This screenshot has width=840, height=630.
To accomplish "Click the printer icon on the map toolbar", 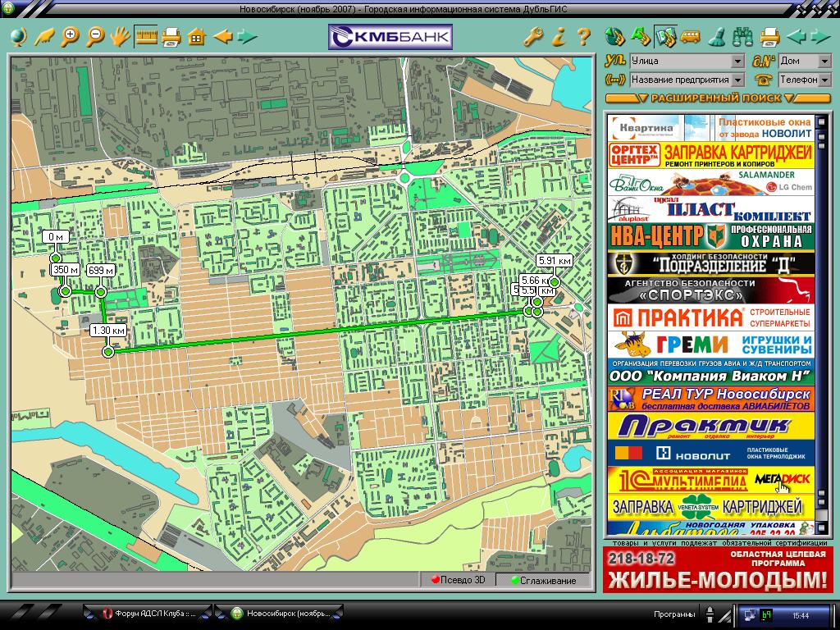I will click(171, 37).
